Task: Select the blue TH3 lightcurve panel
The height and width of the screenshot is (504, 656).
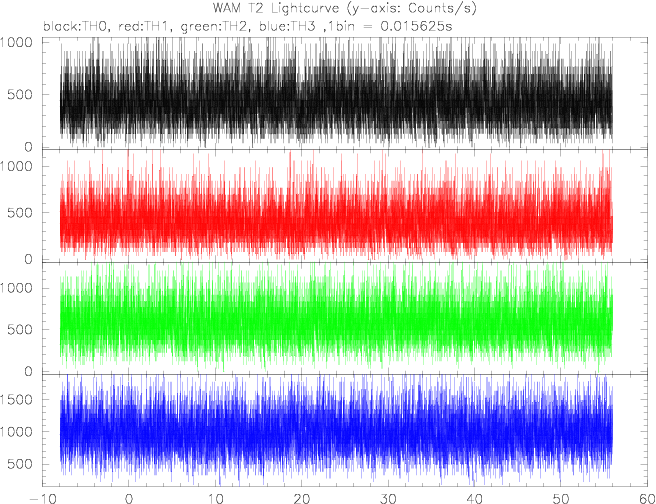Action: pos(345,430)
